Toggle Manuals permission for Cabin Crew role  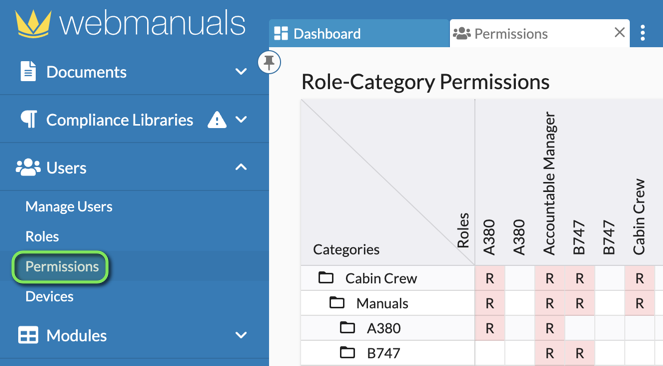[640, 303]
